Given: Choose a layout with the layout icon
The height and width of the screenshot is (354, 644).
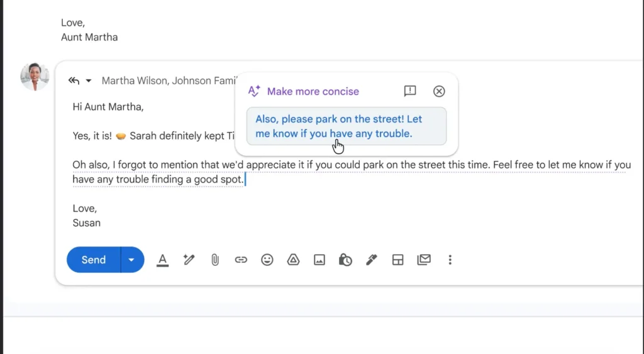Looking at the screenshot, I should 397,260.
